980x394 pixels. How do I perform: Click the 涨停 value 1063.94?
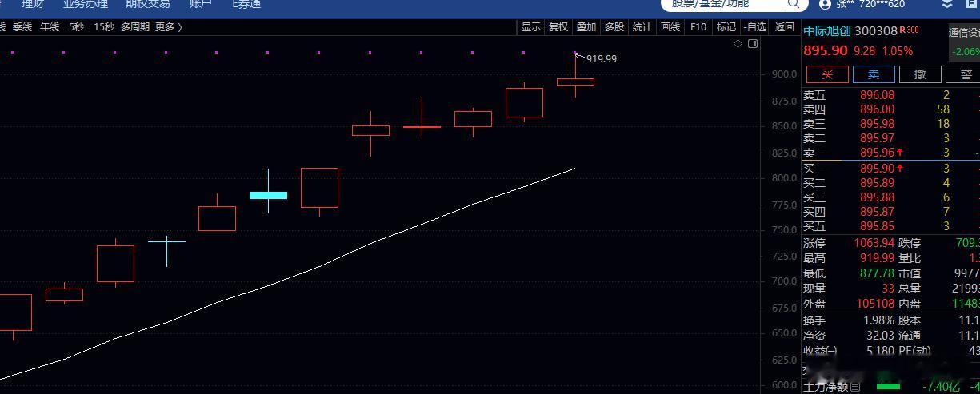[x=874, y=243]
